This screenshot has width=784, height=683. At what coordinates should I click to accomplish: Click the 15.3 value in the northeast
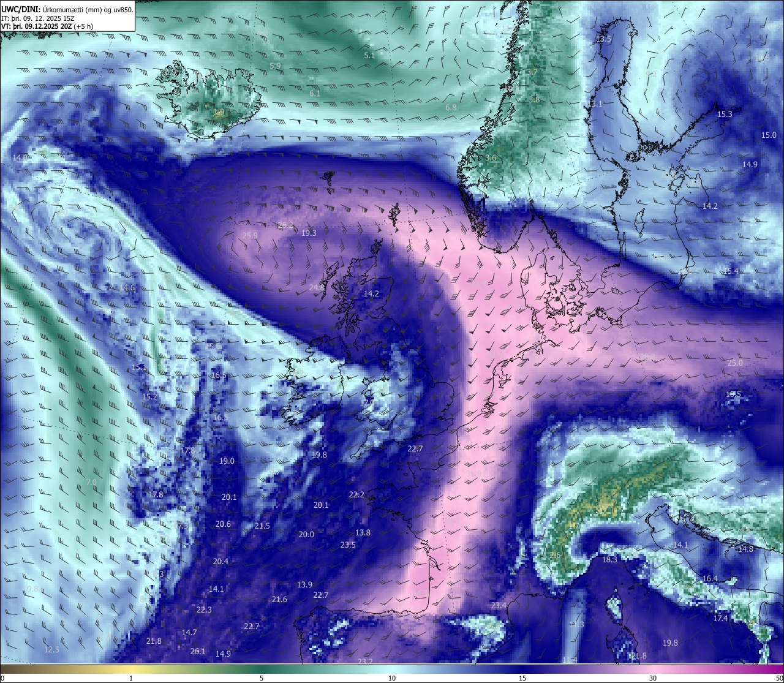point(725,114)
